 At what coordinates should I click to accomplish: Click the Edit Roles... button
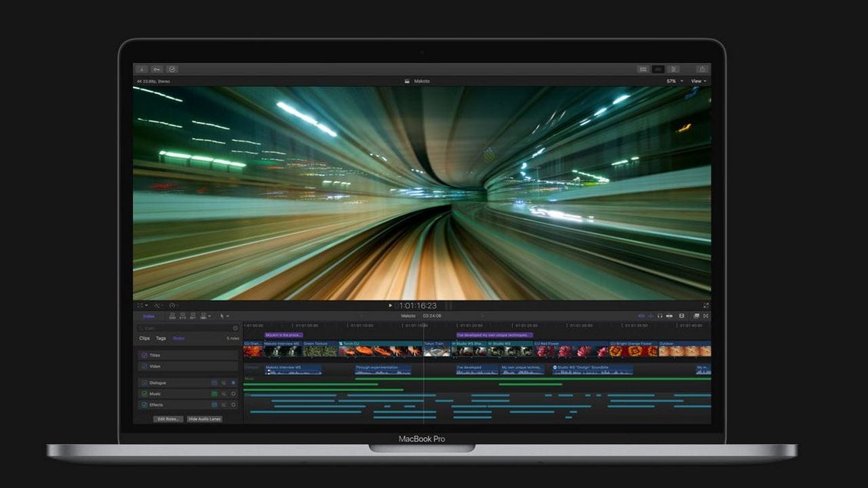coord(168,419)
